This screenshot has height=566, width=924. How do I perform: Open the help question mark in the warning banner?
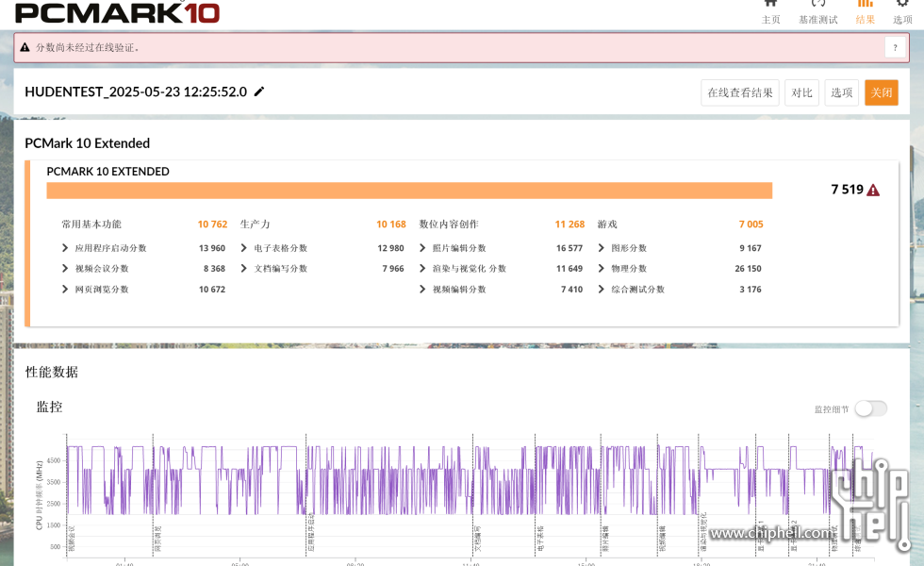(895, 48)
